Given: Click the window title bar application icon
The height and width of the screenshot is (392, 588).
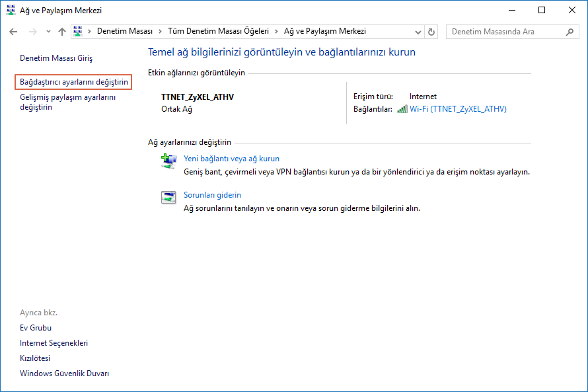Looking at the screenshot, I should pyautogui.click(x=12, y=10).
